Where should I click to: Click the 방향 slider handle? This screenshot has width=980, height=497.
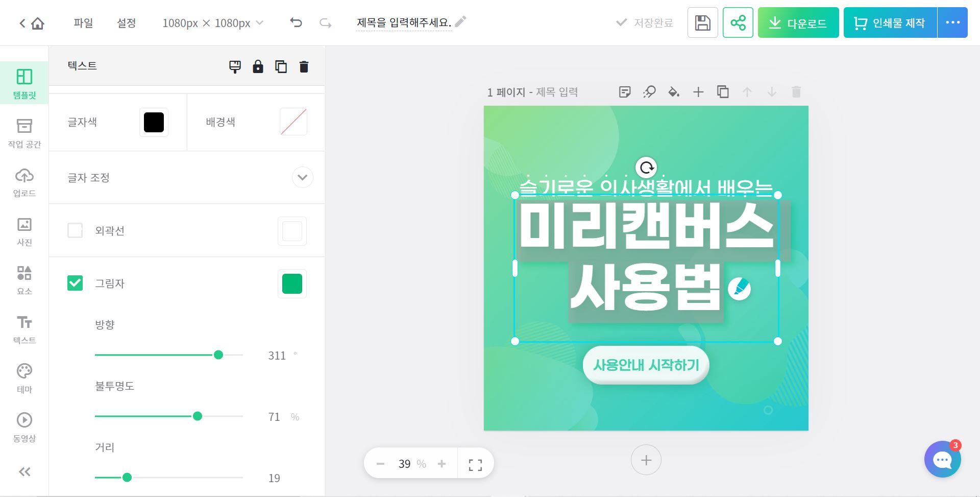click(218, 354)
